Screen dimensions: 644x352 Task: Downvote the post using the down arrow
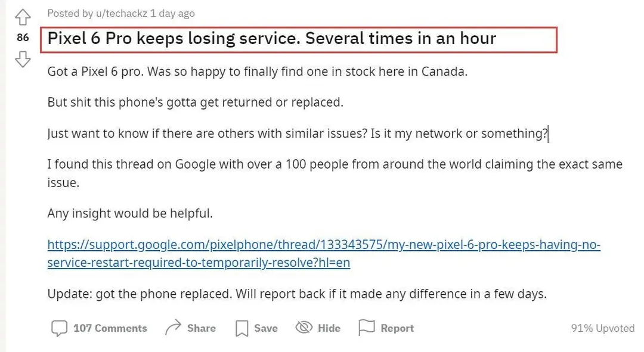point(23,59)
